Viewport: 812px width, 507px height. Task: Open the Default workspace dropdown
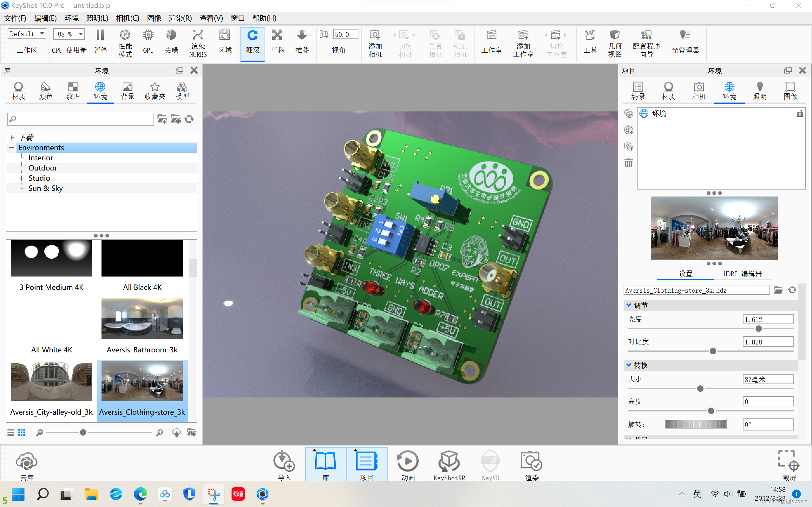(x=26, y=34)
